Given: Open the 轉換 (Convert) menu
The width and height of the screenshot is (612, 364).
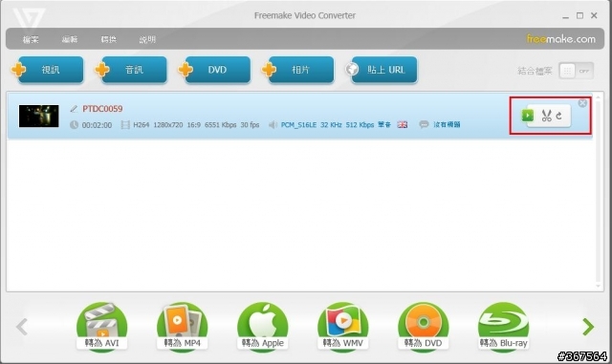Looking at the screenshot, I should (108, 39).
